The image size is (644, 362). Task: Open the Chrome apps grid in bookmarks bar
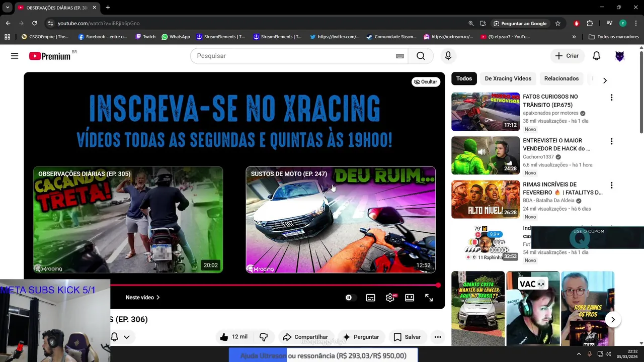(x=7, y=37)
